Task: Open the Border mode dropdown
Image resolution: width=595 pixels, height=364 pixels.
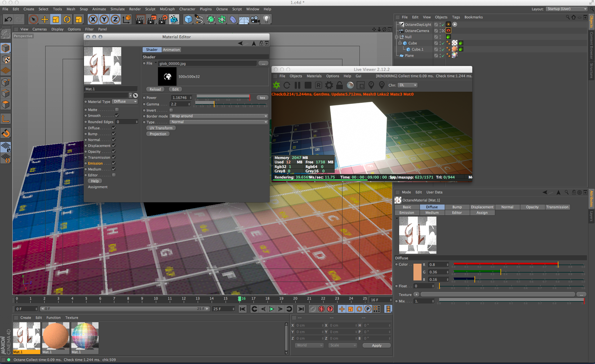Action: point(219,116)
